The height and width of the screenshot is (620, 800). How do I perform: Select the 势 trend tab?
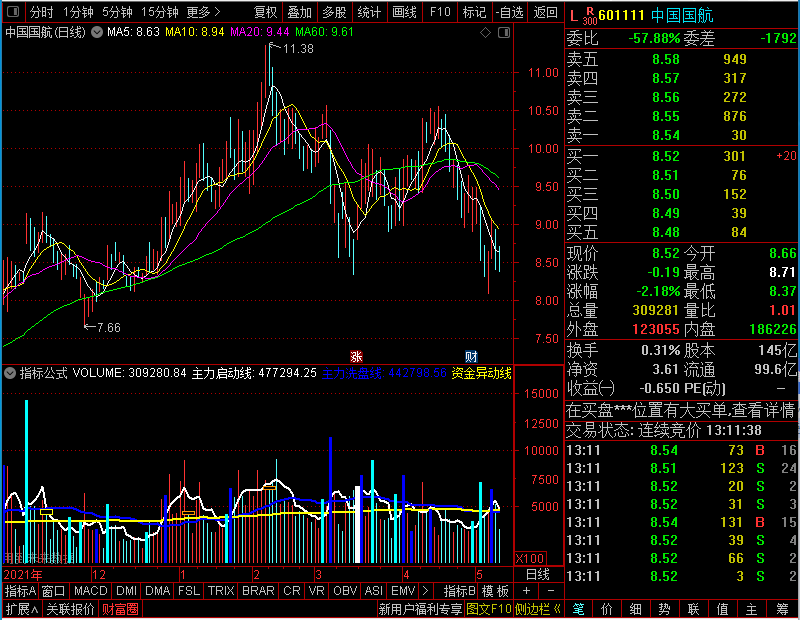tap(664, 609)
